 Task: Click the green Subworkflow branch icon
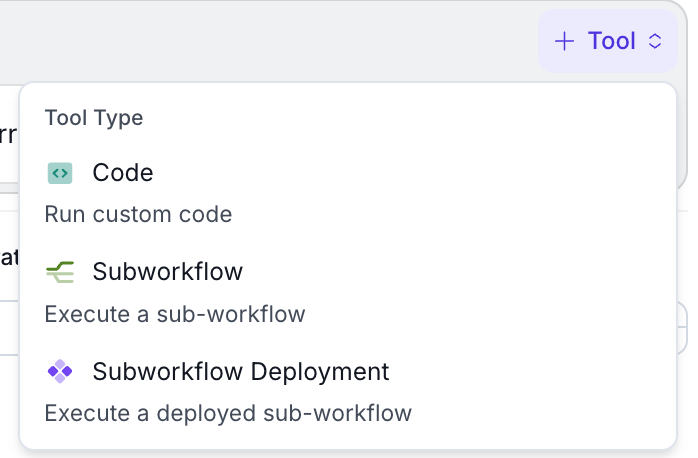coord(60,272)
